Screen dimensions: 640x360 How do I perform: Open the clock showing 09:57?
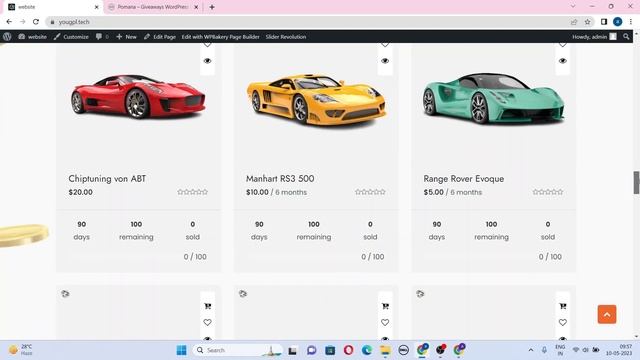point(619,350)
